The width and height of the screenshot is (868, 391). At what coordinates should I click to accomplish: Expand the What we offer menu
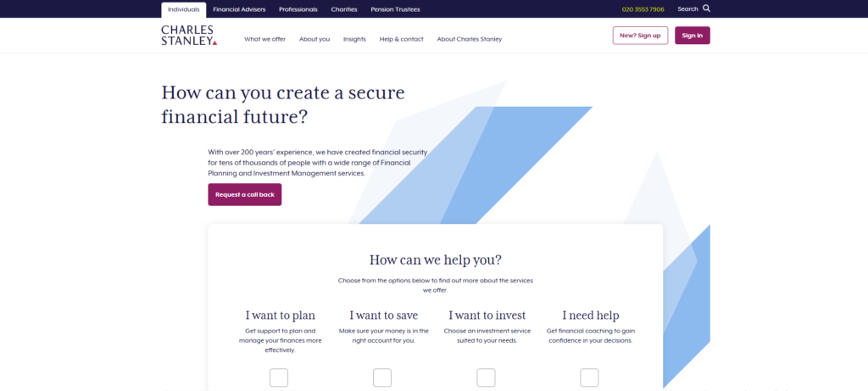coord(264,39)
